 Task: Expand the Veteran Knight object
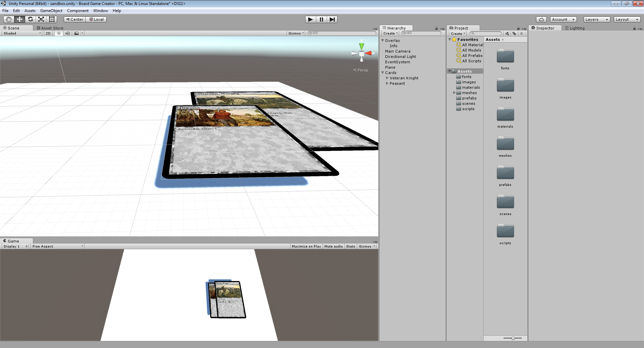[387, 78]
